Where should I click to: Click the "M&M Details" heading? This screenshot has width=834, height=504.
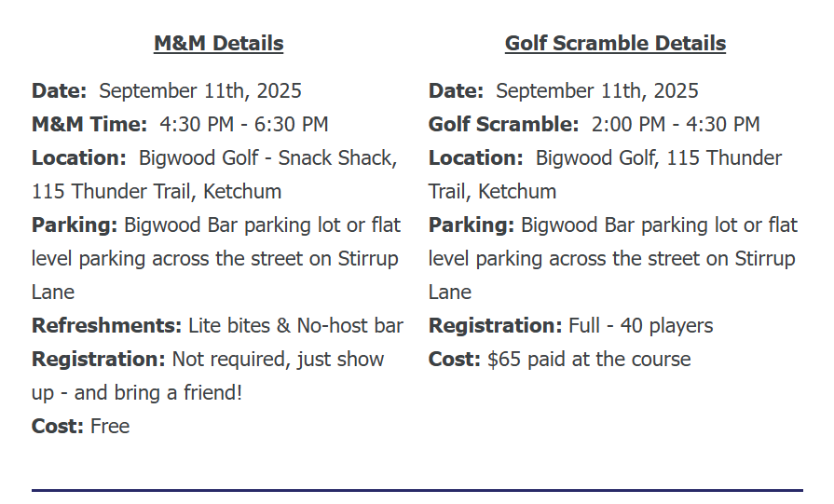[x=218, y=43]
